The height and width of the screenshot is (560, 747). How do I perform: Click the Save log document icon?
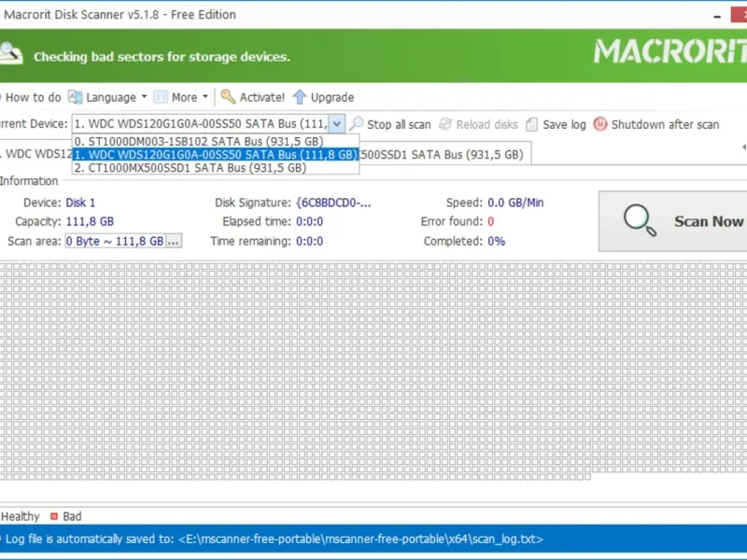pos(531,125)
